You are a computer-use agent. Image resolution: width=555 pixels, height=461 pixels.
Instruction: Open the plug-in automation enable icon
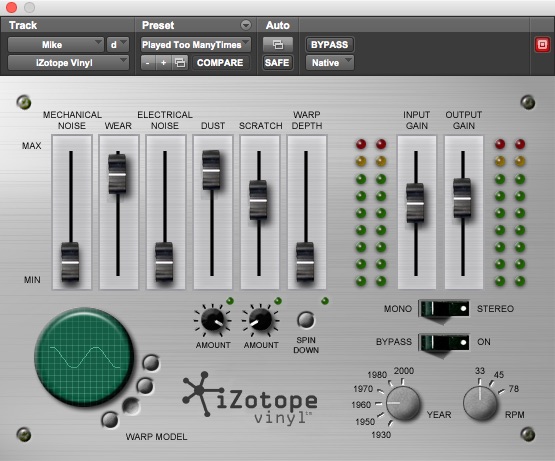click(x=278, y=45)
